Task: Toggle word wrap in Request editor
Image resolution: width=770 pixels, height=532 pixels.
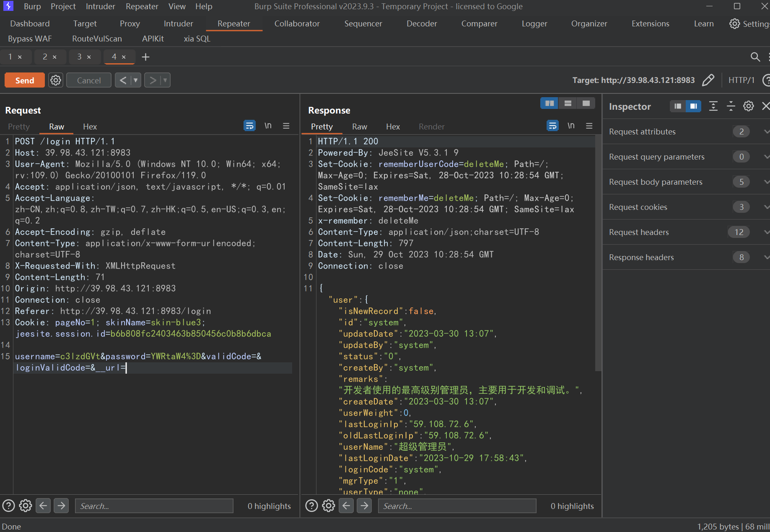Action: [249, 126]
